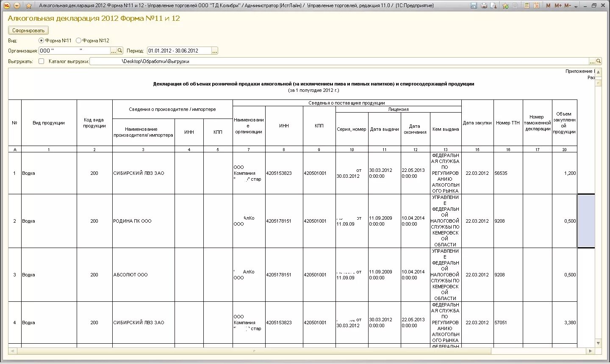Expand the small title bar toolbar dropdown arrow
Image resolution: width=610 pixels, height=364 pixels.
576,6
